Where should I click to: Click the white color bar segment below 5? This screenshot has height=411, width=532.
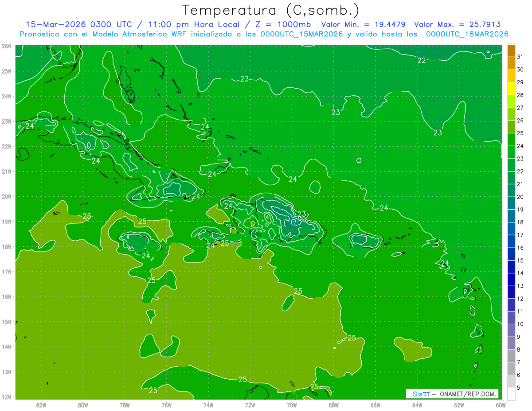click(x=511, y=394)
